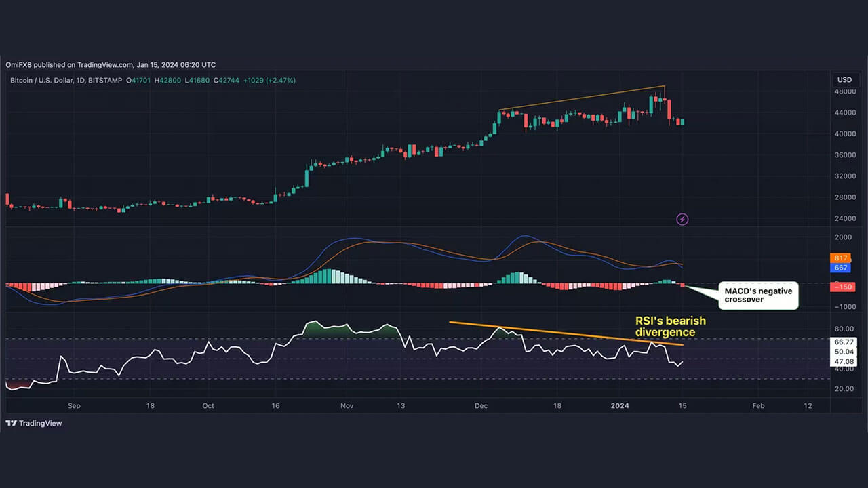Click the 48000 level on the price axis

[844, 91]
